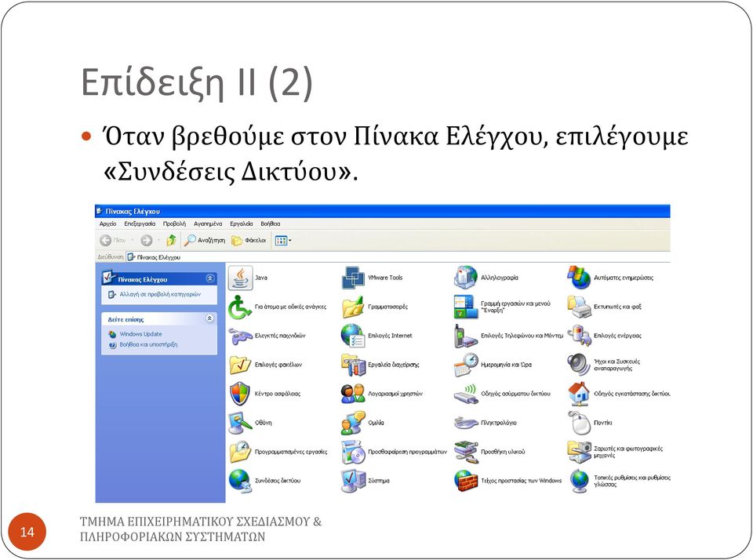Open Γραμμή εργασιών και μενού Έναρξη icon
This screenshot has height=560, width=753.
[466, 307]
